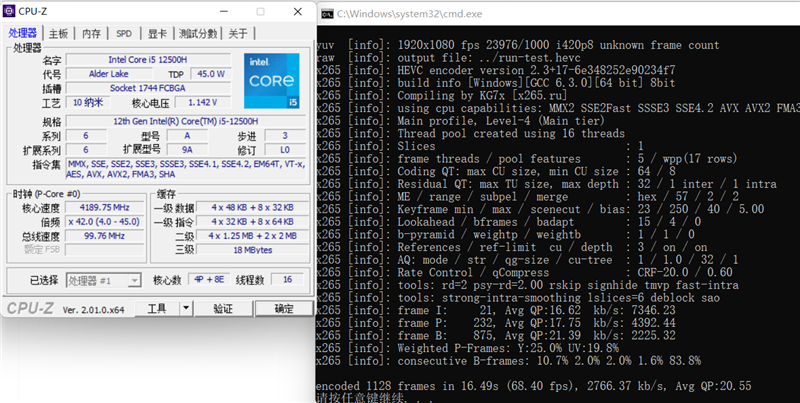Click the frame I: 21 statistics line
The width and height of the screenshot is (800, 403).
click(x=496, y=311)
